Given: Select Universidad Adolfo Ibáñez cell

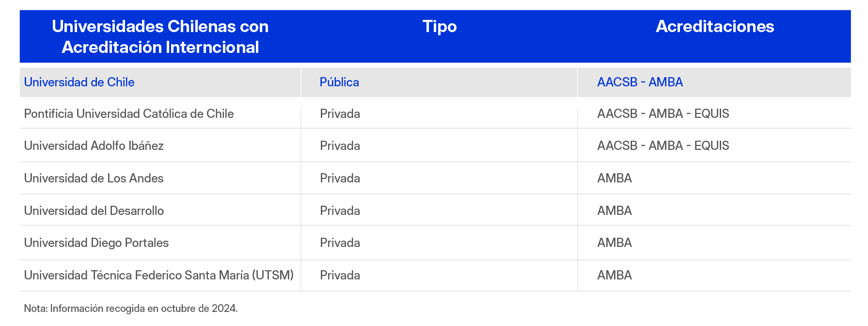Looking at the screenshot, I should [x=94, y=146].
